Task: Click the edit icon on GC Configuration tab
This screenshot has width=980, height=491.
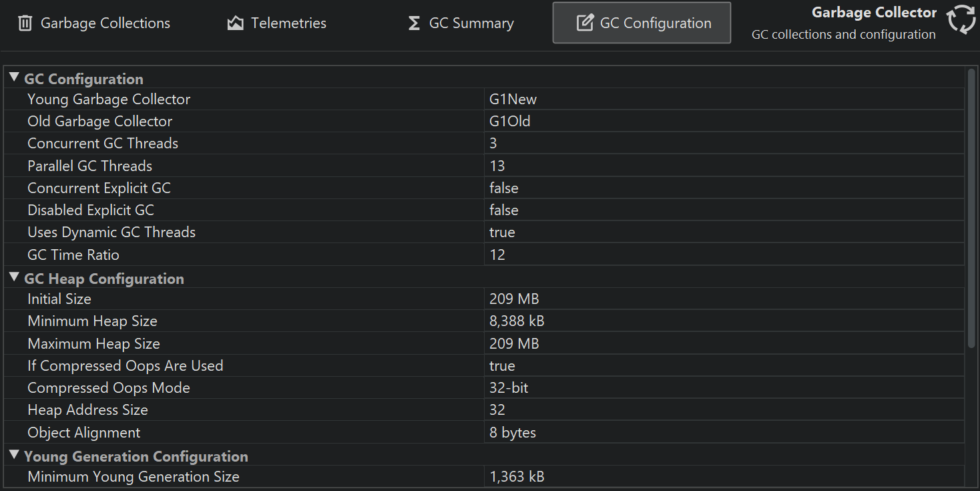Action: pos(585,23)
